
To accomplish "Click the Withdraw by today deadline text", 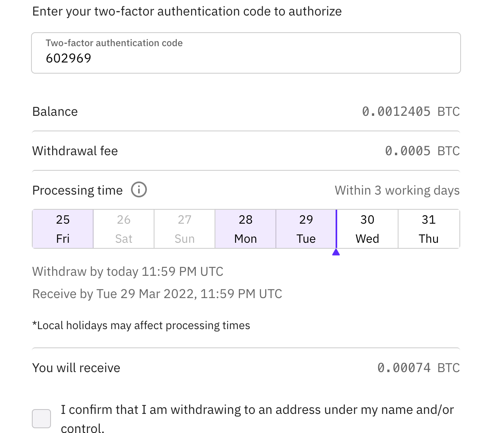I will pos(128,271).
